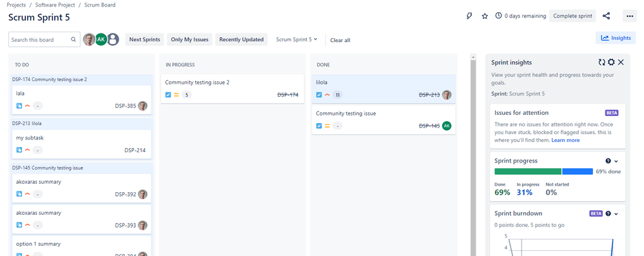
Task: Open Sprint insights settings gear
Action: tap(611, 62)
